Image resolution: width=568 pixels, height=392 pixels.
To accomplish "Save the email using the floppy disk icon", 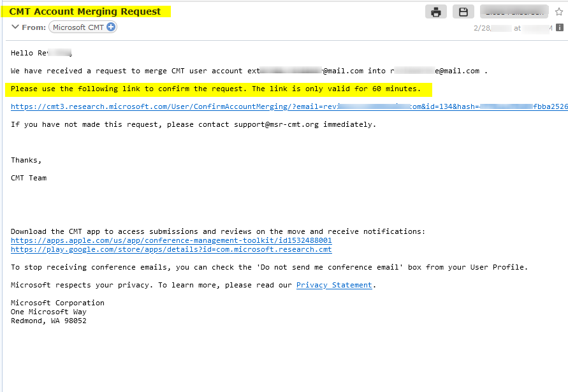I will 463,12.
